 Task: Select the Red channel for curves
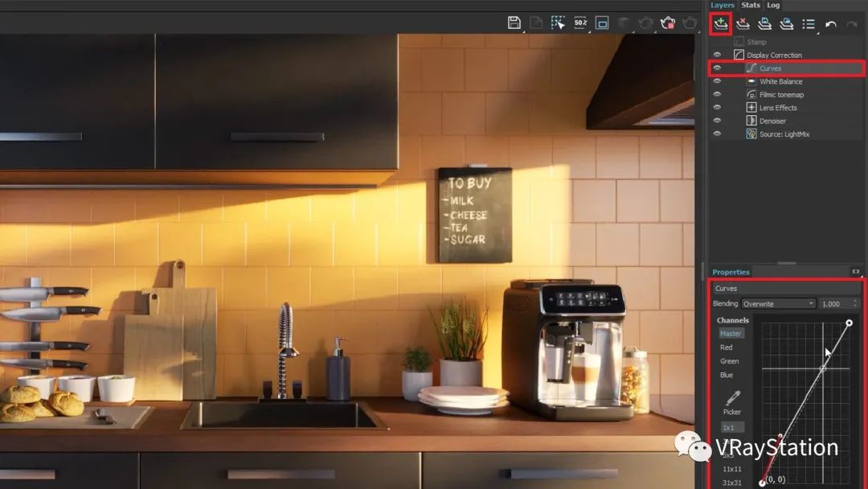(x=727, y=347)
